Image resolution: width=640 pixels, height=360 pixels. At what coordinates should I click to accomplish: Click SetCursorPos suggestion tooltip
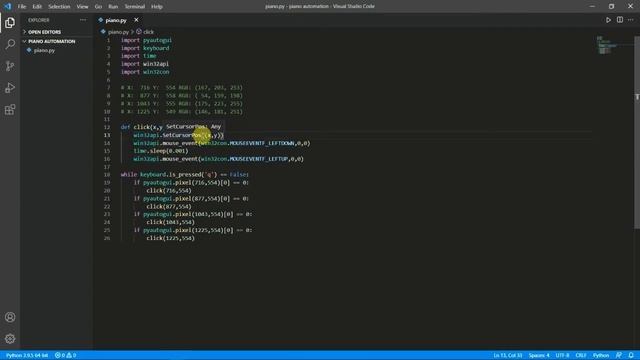click(194, 127)
